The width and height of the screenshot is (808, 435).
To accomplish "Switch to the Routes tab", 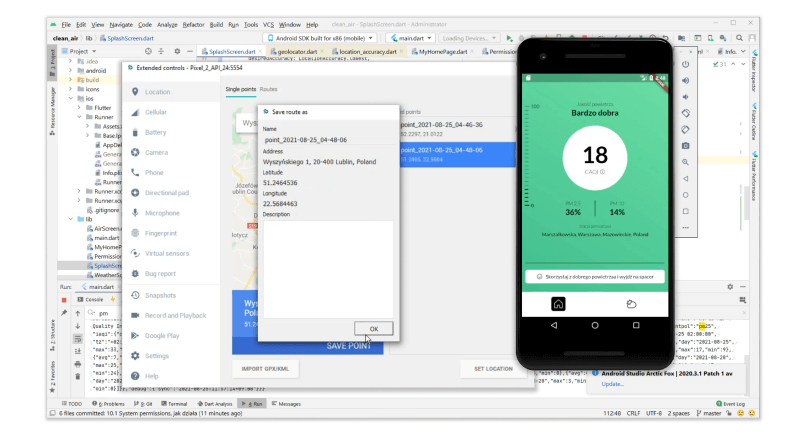I will [268, 89].
